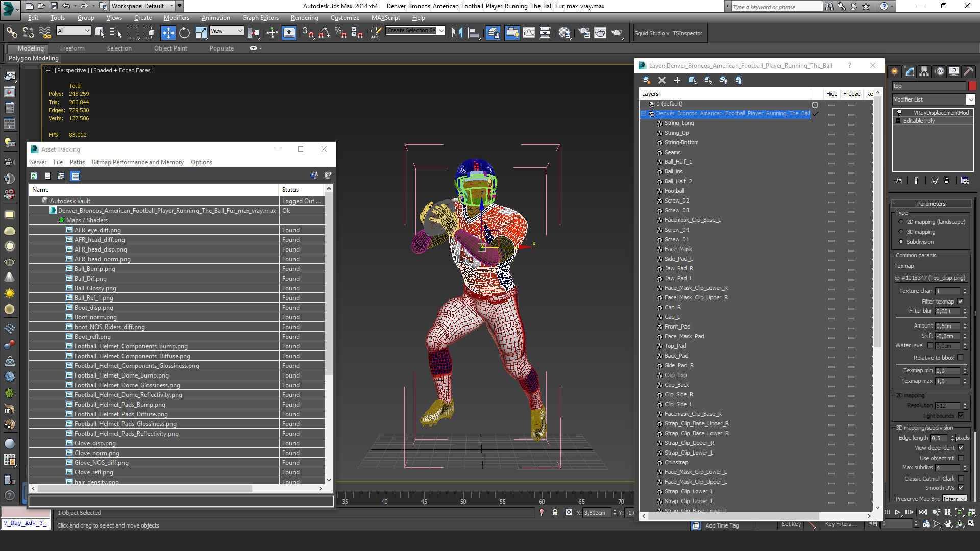This screenshot has width=980, height=551.
Task: Delete highlighted layer using X icon
Action: pyautogui.click(x=662, y=80)
